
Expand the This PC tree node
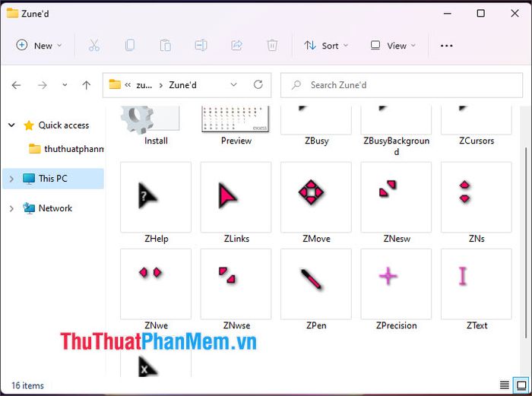tap(11, 179)
